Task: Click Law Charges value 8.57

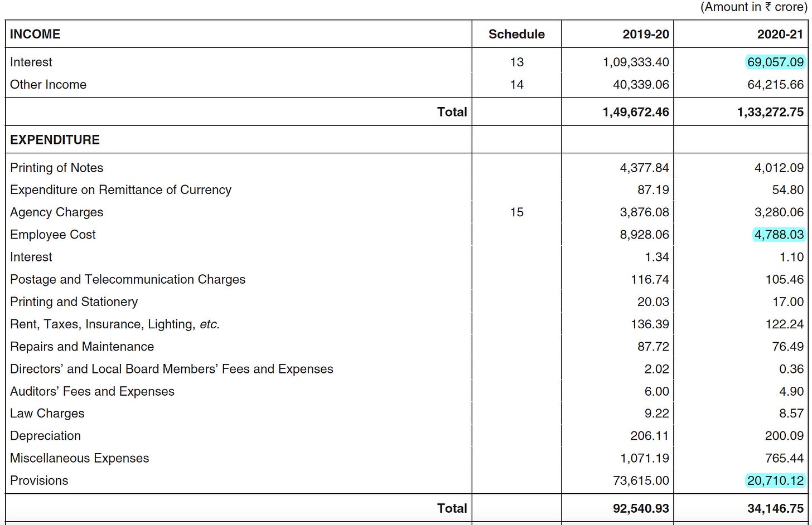Action: pyautogui.click(x=792, y=414)
